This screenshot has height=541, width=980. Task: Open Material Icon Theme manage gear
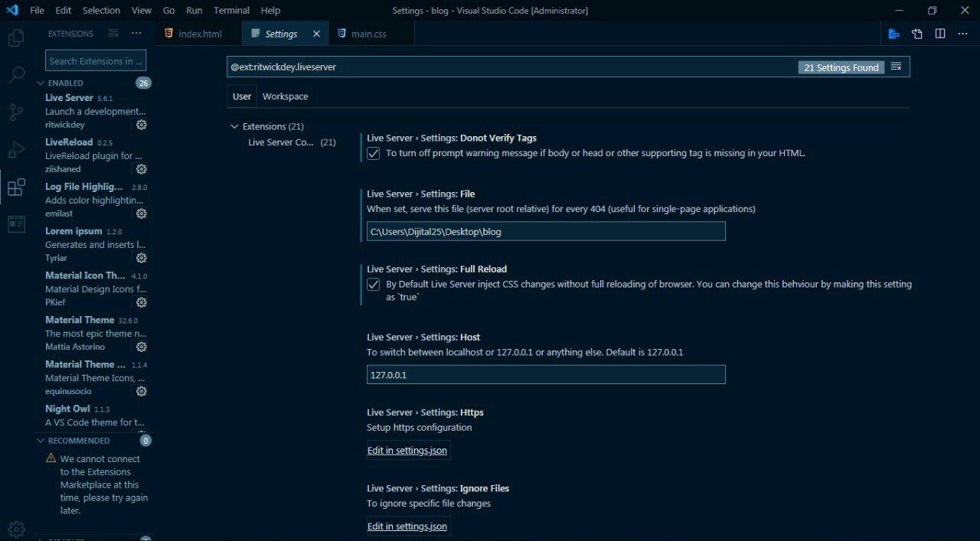point(141,302)
